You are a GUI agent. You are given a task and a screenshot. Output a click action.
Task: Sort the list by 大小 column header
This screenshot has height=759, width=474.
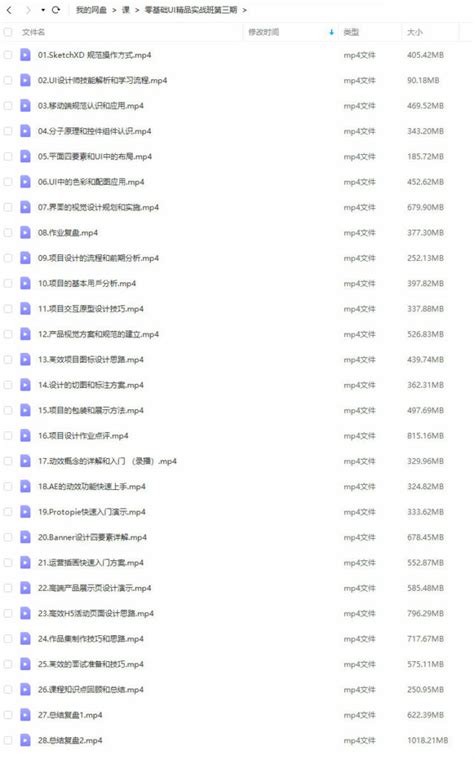(x=415, y=32)
